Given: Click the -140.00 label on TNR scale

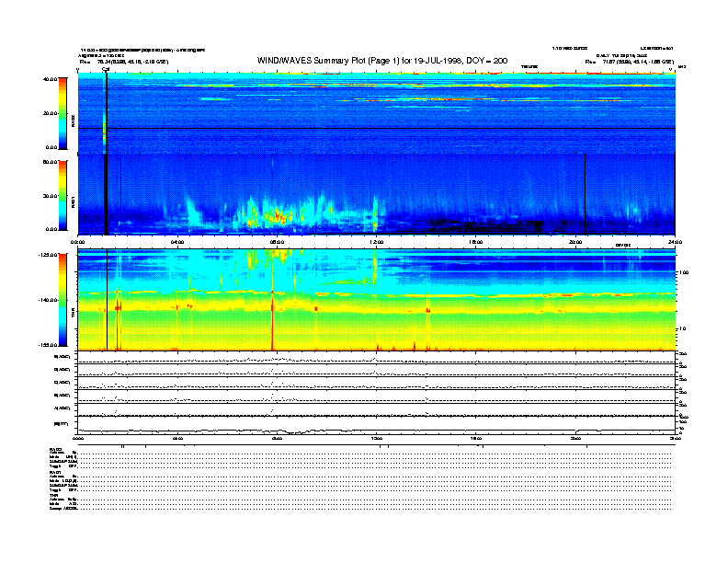Looking at the screenshot, I should (48, 300).
